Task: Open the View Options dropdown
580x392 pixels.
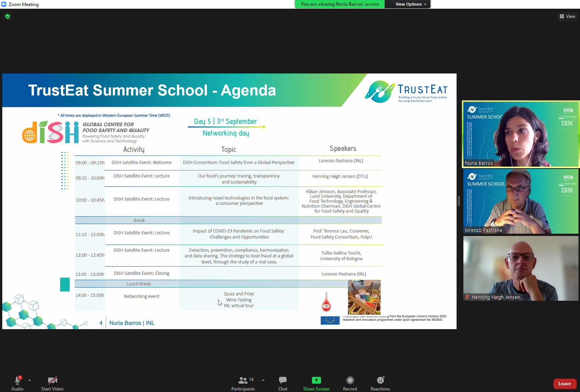Action: [411, 4]
